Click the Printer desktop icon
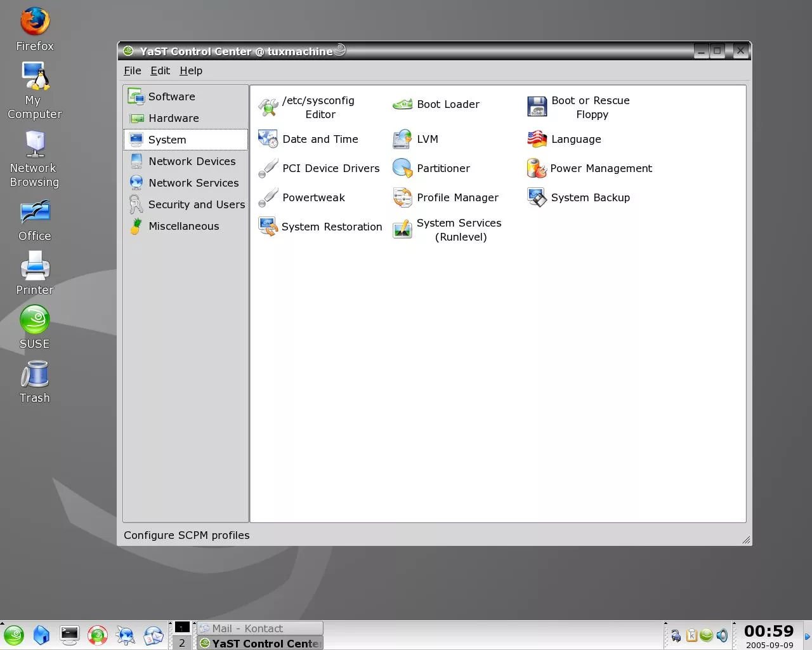Image resolution: width=812 pixels, height=650 pixels. (35, 273)
